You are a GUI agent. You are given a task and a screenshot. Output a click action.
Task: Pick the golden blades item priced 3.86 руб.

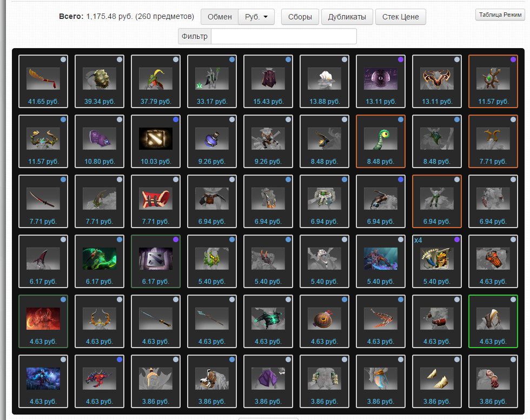pos(437,381)
